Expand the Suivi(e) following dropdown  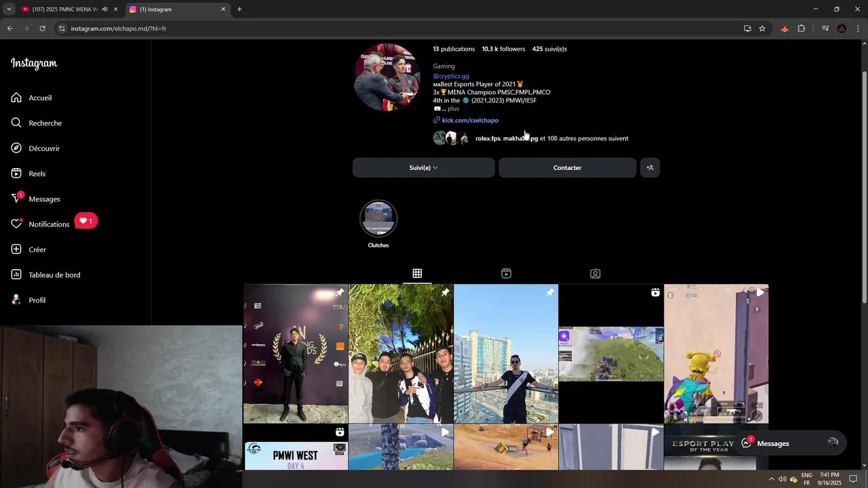click(423, 167)
